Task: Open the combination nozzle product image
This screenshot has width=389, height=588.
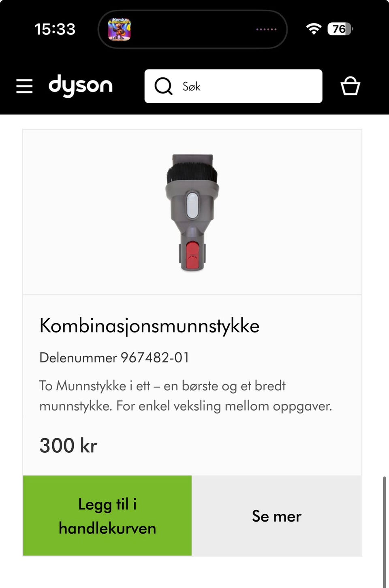Action: 192,212
